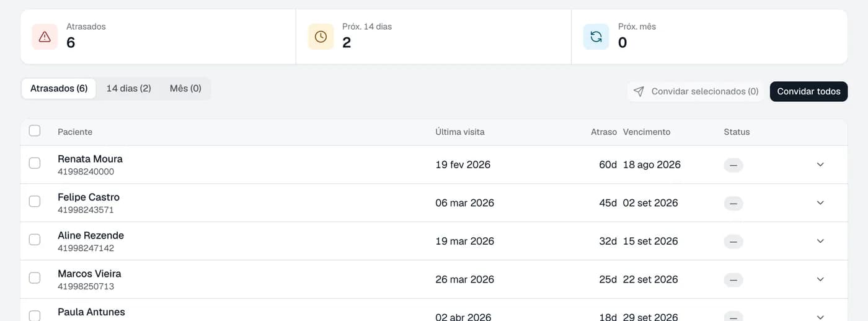Open the Mês (0) tab

[x=185, y=88]
